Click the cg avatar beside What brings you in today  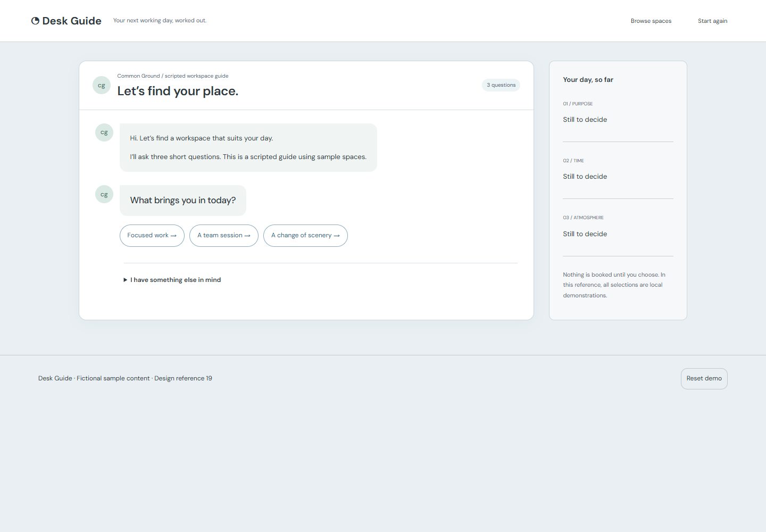click(x=104, y=194)
